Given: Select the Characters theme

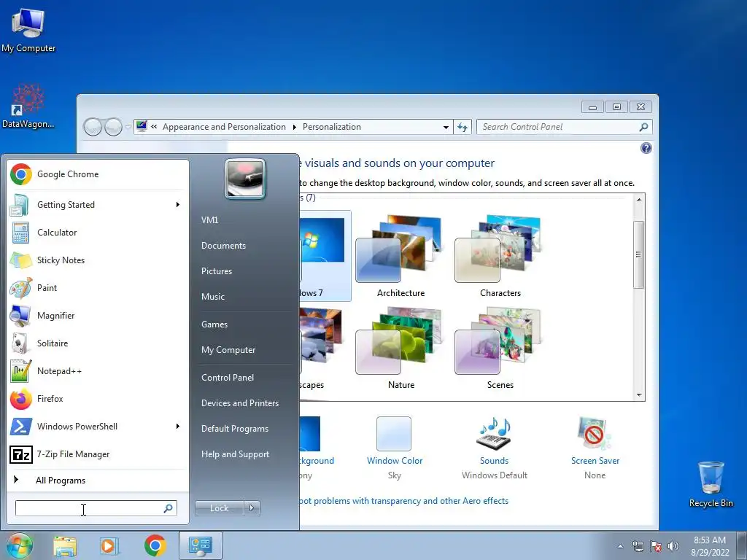Looking at the screenshot, I should click(500, 256).
